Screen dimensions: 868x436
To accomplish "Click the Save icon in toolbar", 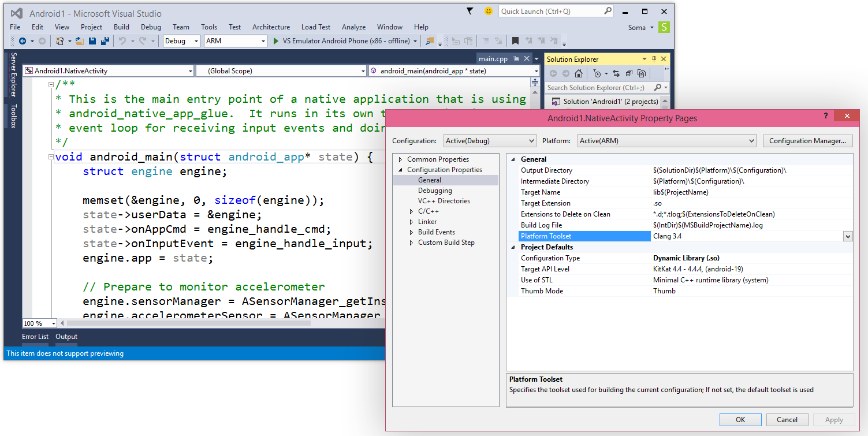I will tap(92, 41).
